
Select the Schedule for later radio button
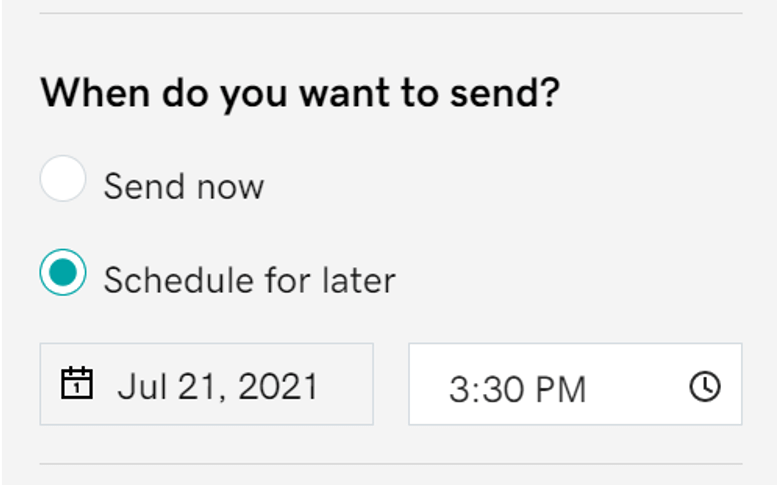point(63,272)
